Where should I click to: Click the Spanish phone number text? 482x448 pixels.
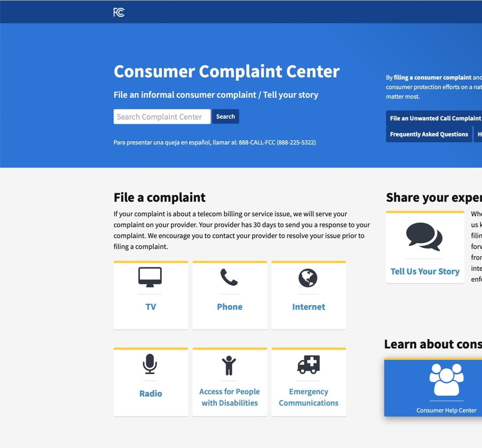coord(215,143)
